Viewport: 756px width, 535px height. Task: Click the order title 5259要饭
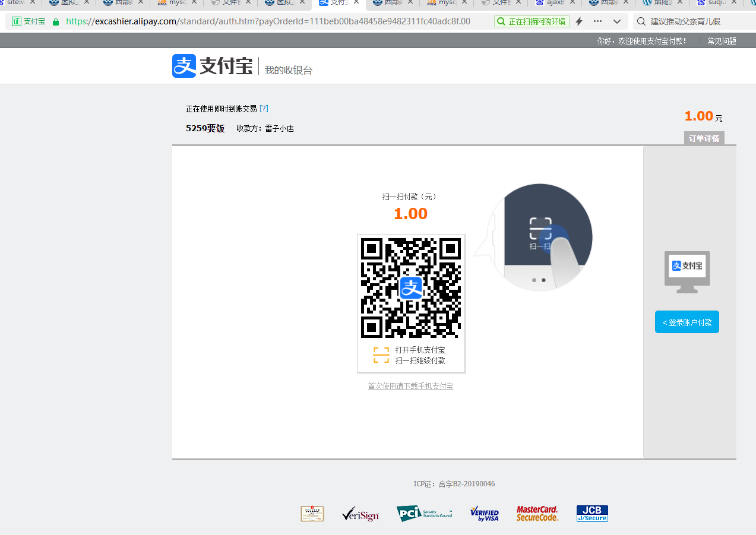coord(205,128)
